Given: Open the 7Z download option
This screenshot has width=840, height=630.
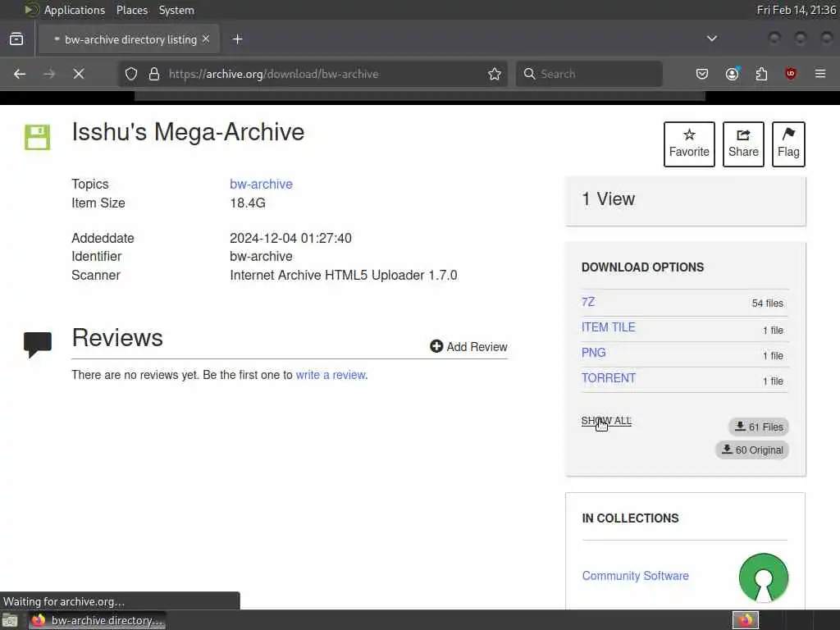Looking at the screenshot, I should pyautogui.click(x=588, y=302).
